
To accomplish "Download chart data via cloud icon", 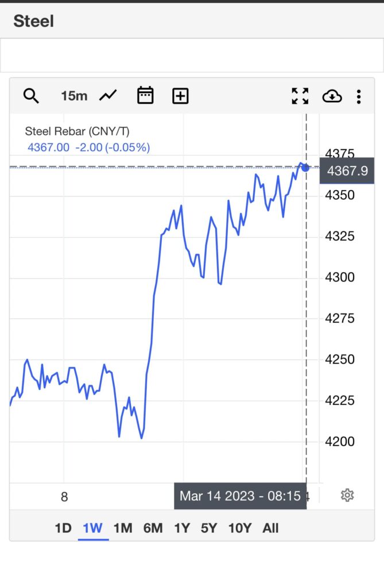I will point(332,96).
